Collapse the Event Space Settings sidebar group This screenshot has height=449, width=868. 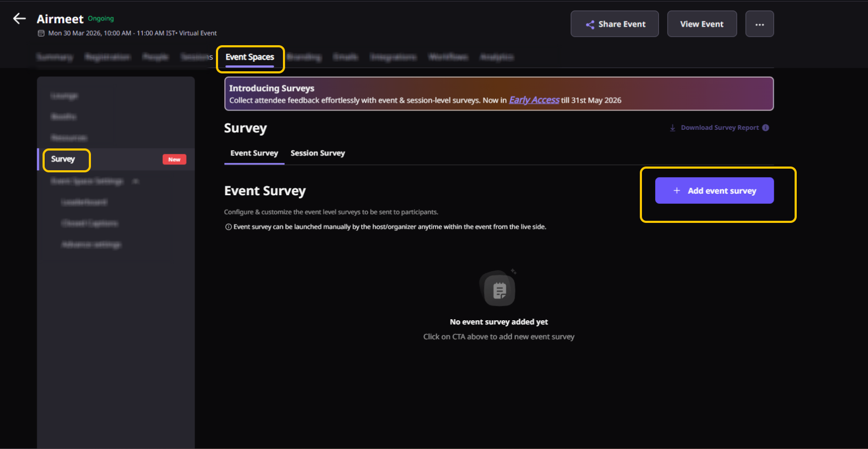136,181
